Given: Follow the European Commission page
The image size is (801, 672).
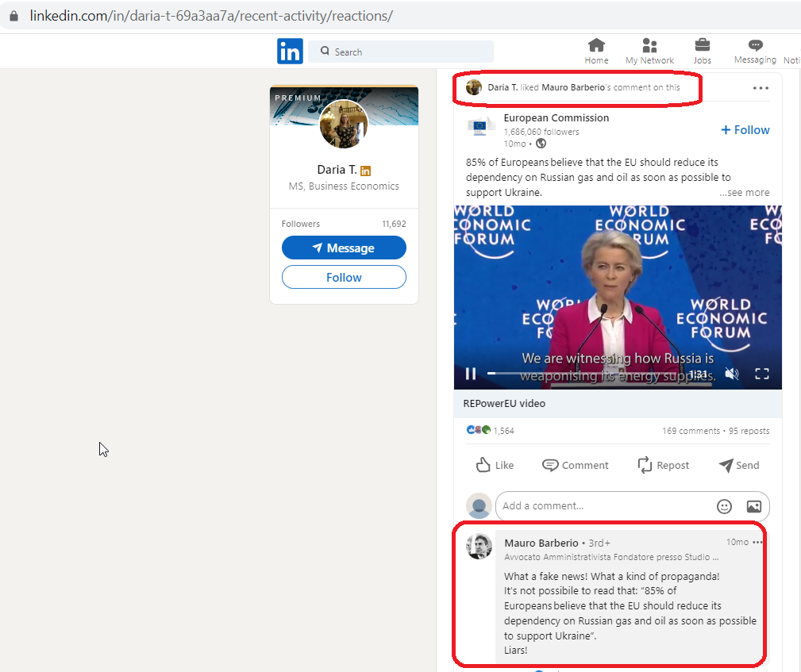Looking at the screenshot, I should (x=745, y=130).
